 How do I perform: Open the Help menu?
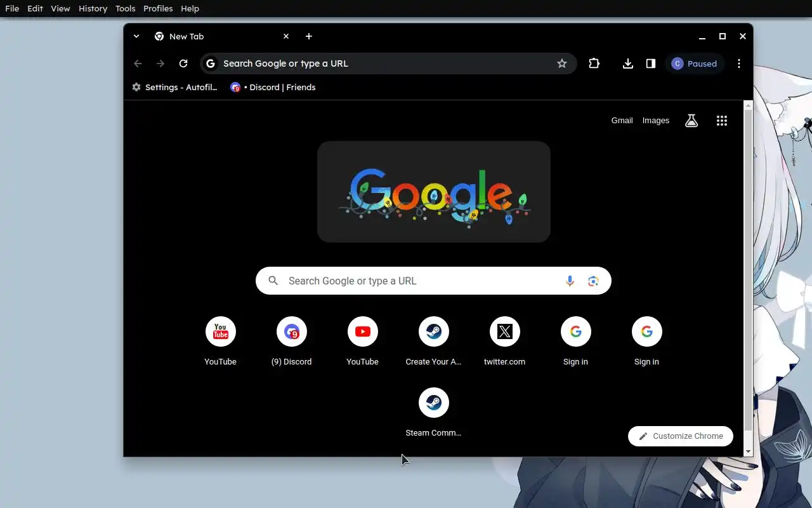tap(190, 8)
